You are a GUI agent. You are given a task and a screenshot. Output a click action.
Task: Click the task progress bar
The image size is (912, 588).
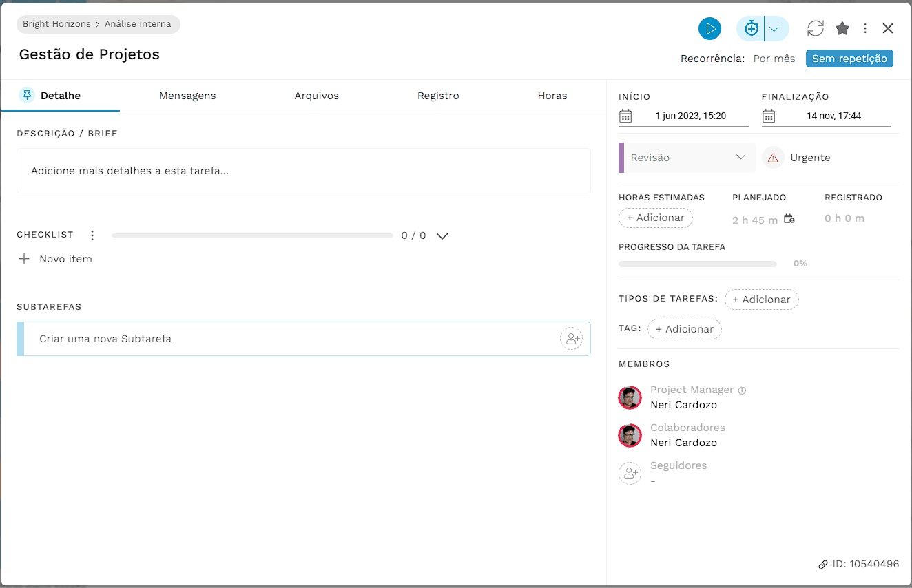click(698, 264)
